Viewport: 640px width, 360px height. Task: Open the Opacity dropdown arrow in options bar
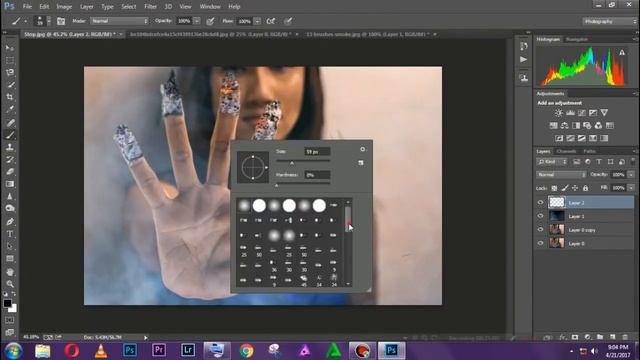[197, 21]
